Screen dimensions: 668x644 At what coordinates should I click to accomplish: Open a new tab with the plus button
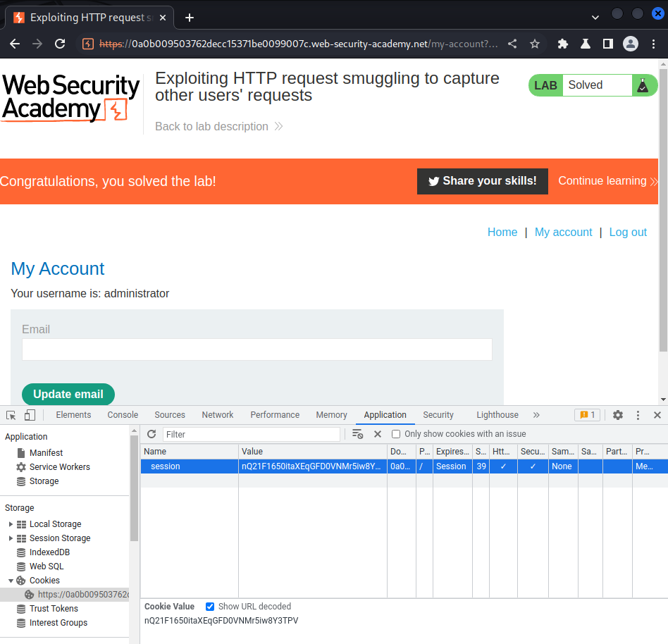pos(190,18)
